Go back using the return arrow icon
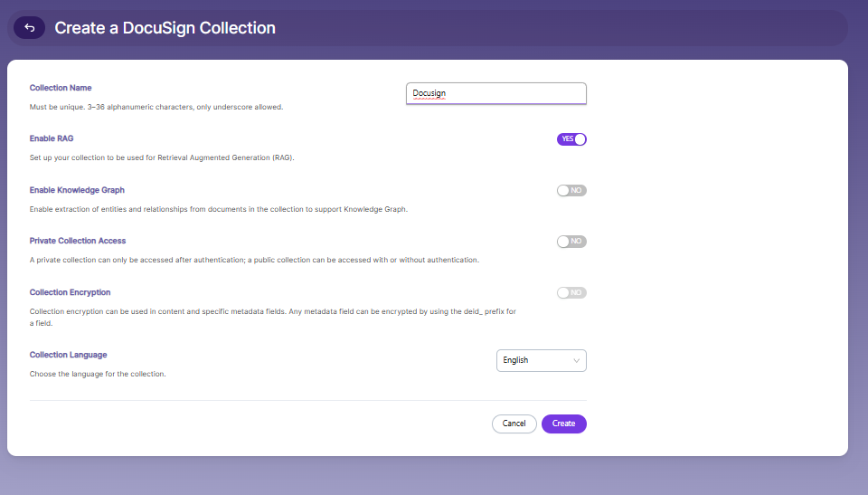 tap(29, 28)
